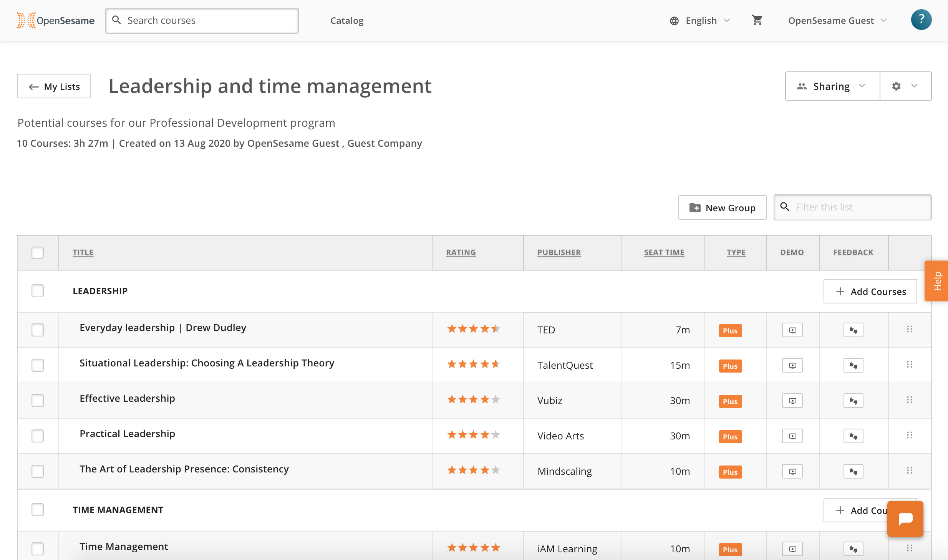Click the blue help question mark icon
This screenshot has height=560, width=948.
coord(921,20)
